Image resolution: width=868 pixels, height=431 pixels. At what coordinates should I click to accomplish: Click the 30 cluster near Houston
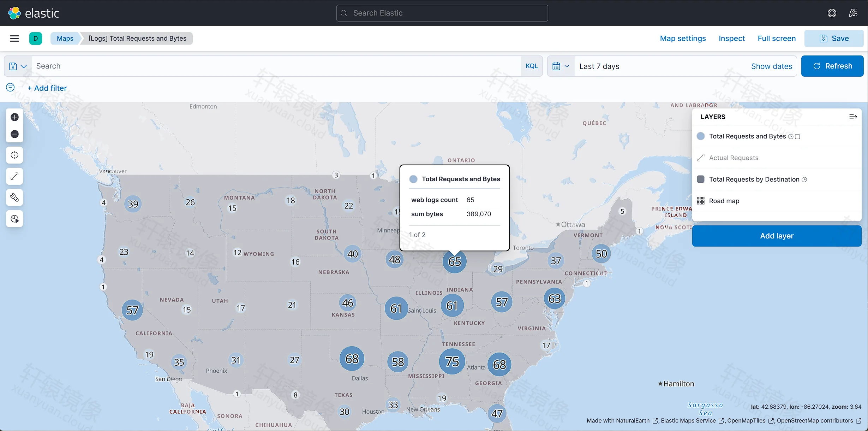344,412
